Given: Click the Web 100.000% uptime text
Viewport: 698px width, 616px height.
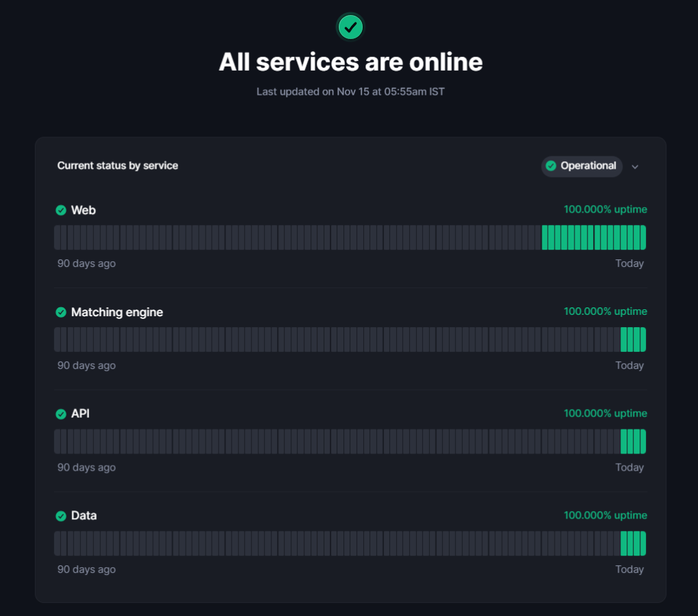Looking at the screenshot, I should coord(605,209).
